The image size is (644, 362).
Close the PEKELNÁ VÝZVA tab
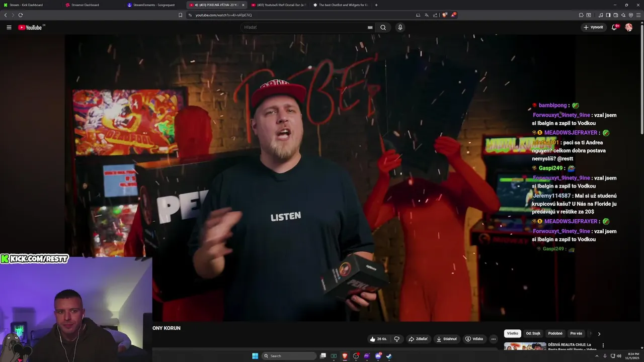coord(243,5)
